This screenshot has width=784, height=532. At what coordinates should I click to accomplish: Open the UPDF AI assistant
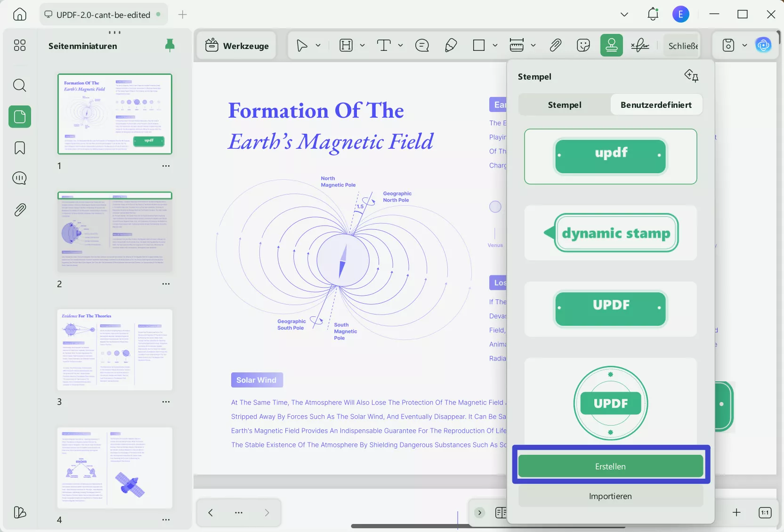pos(763,45)
